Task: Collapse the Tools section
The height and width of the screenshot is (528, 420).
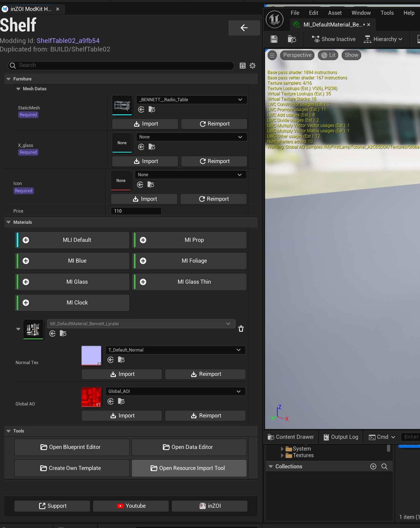Action: pyautogui.click(x=8, y=431)
